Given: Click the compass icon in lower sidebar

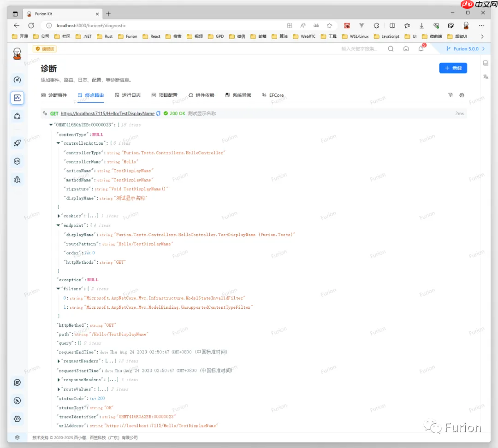Looking at the screenshot, I should pos(17,401).
